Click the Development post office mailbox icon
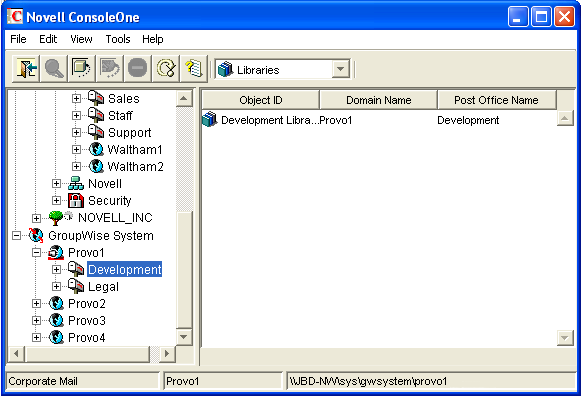Screen dimensions: 581x396 tap(76, 269)
